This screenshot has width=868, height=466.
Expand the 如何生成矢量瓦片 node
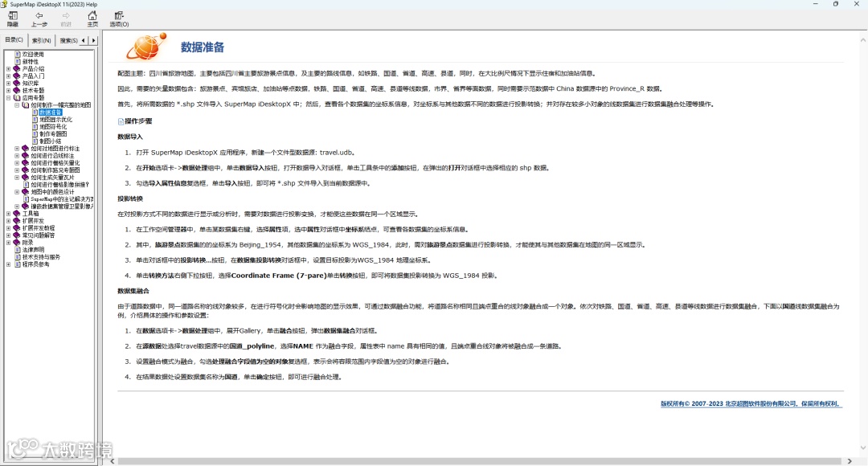[17, 177]
